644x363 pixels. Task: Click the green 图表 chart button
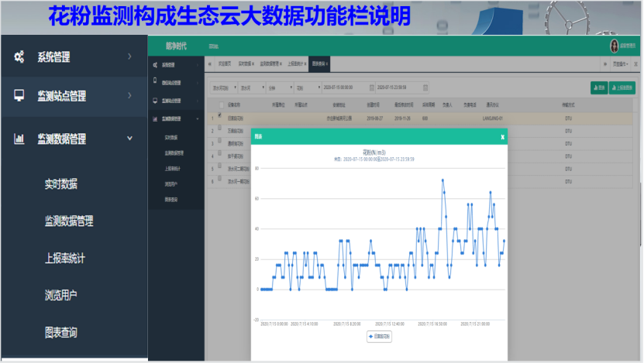click(598, 87)
